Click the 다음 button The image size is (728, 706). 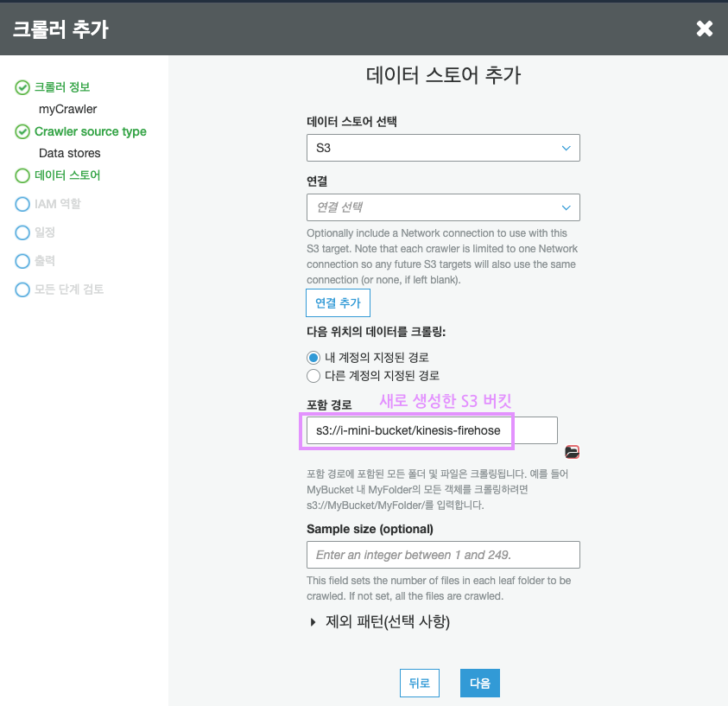click(x=480, y=683)
